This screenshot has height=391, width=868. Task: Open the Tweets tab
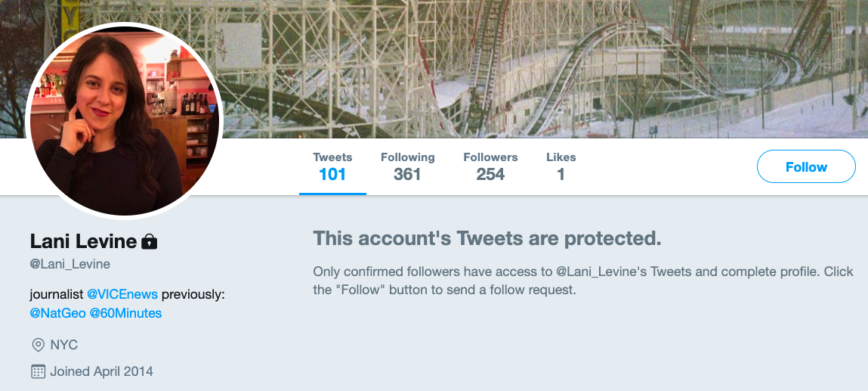[332, 166]
